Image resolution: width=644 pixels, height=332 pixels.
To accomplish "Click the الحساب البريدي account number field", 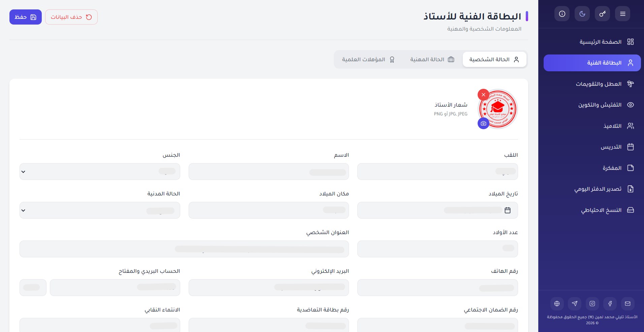I will click(x=115, y=288).
